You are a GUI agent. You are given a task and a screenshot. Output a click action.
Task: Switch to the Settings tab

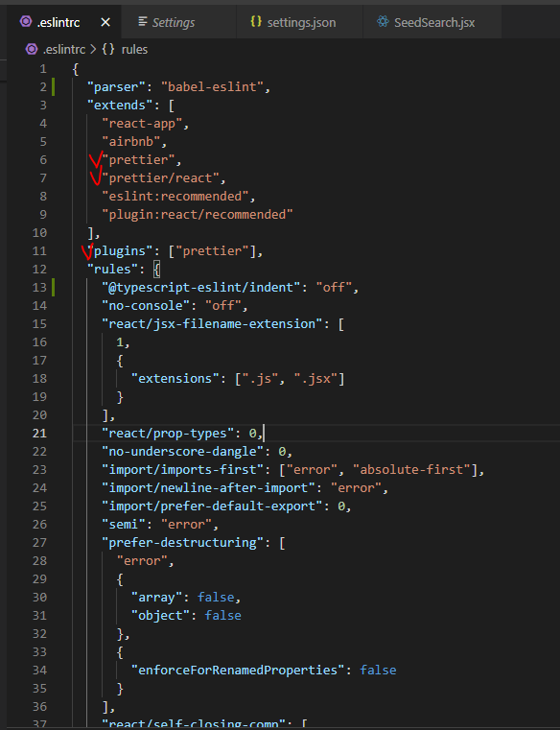tap(174, 22)
